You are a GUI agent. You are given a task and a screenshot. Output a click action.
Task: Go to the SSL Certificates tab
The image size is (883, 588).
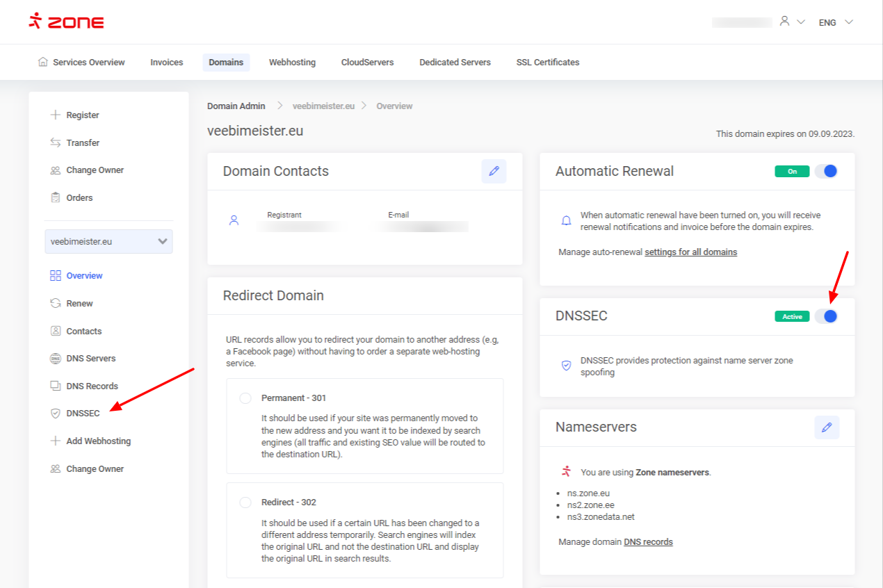pos(547,63)
